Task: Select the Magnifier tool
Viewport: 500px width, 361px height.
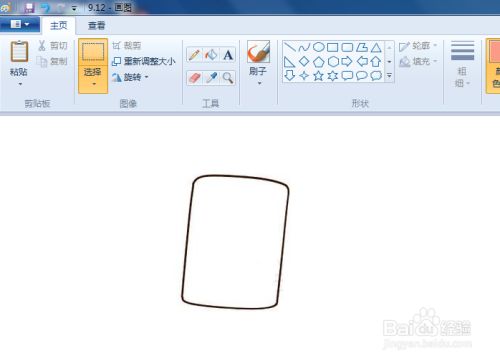Action: (x=228, y=78)
